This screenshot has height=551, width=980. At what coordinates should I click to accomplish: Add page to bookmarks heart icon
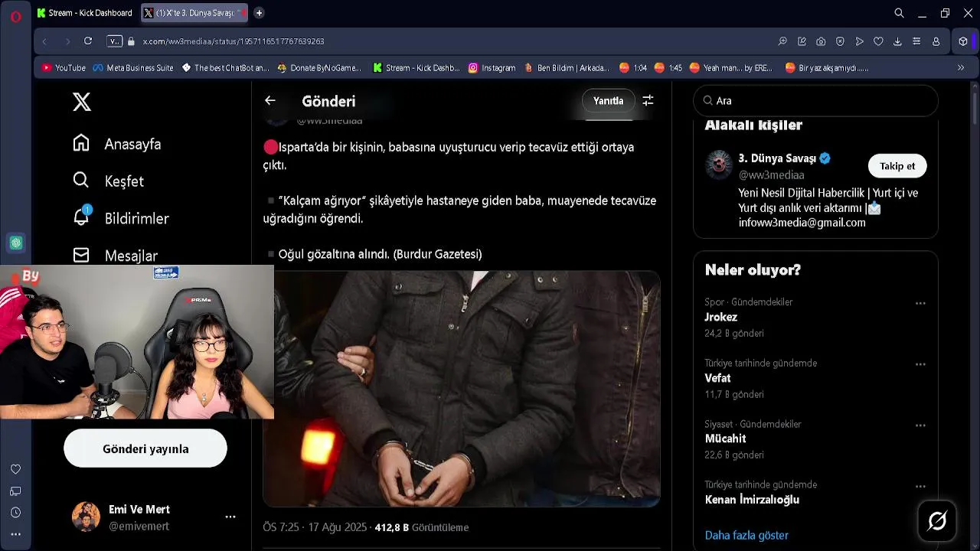coord(878,41)
